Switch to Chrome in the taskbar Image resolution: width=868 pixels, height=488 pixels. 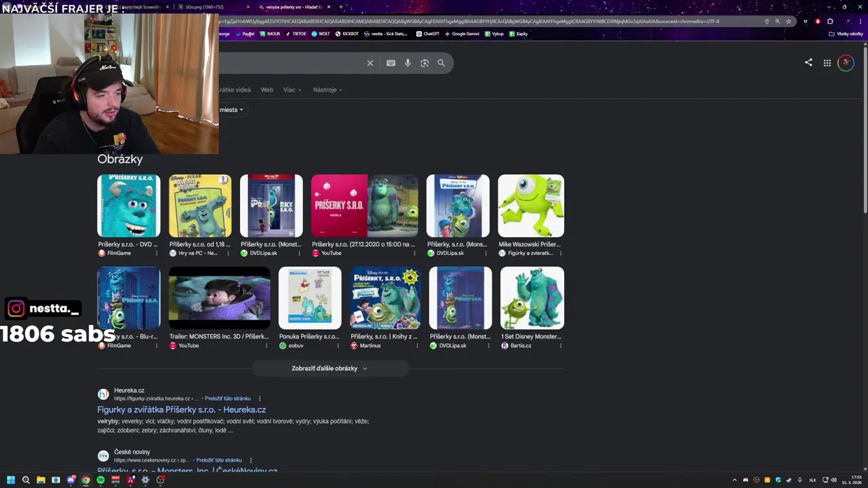click(85, 480)
